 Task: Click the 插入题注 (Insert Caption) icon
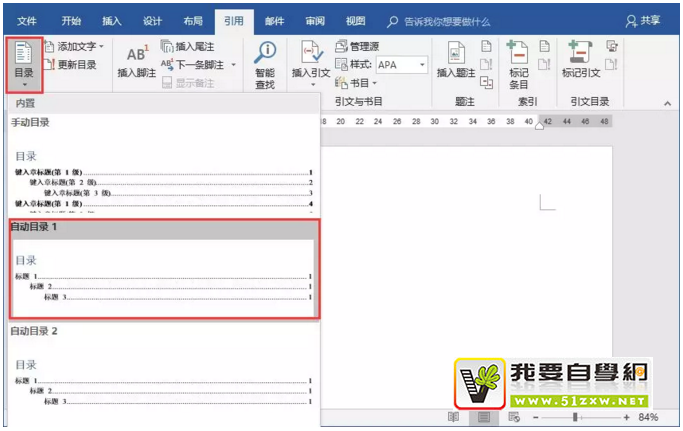click(x=454, y=60)
